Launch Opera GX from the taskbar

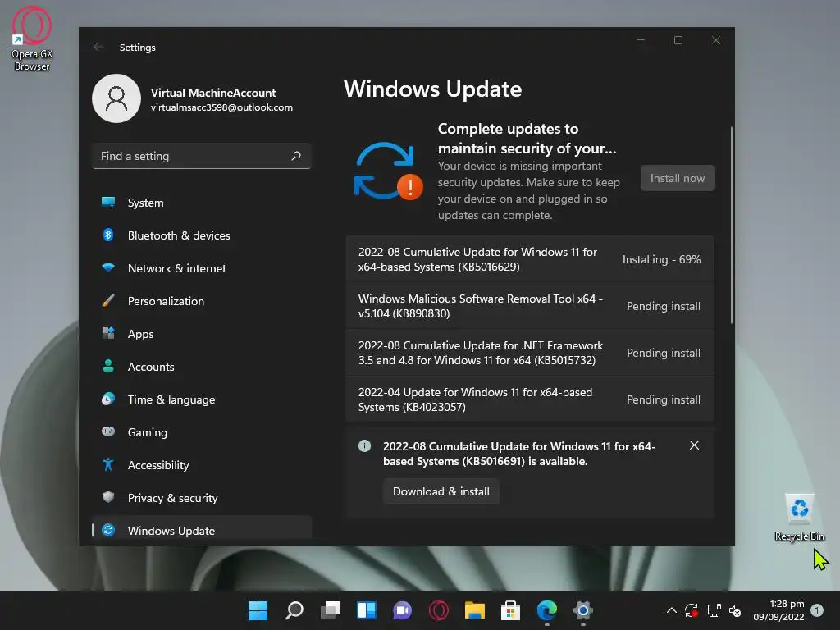click(x=439, y=610)
